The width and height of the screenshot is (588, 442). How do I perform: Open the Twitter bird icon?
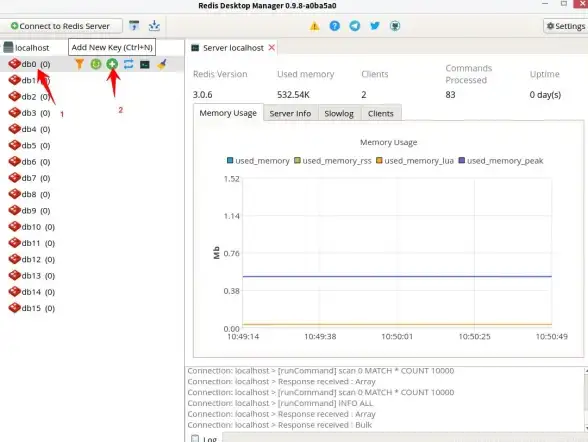[x=375, y=26]
